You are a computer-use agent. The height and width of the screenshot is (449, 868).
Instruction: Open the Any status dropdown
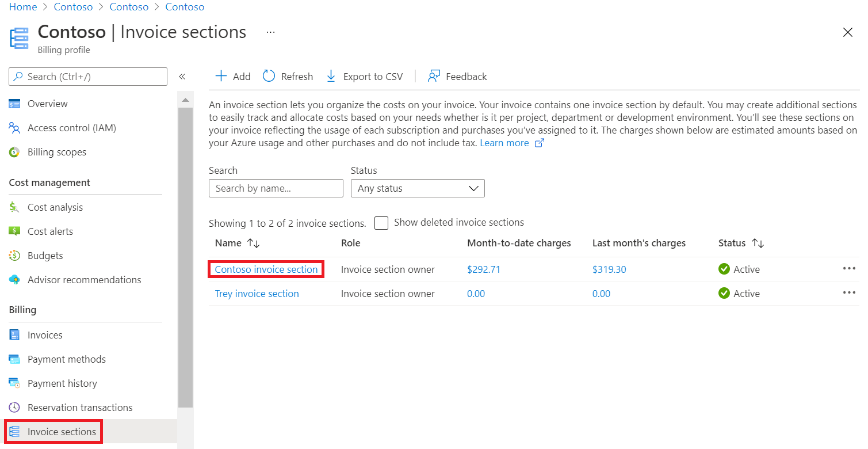click(418, 188)
